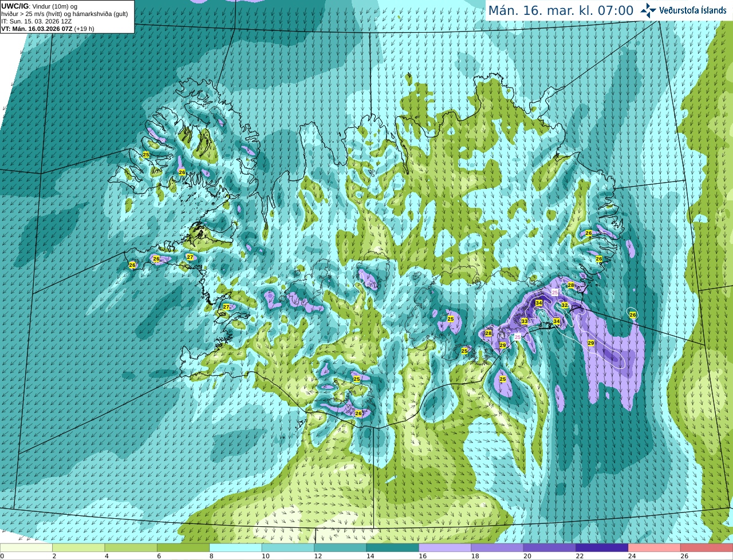This screenshot has height=560, width=733.
Task: Pick the 24–26 m/s pink legend swatch
Action: (x=655, y=548)
